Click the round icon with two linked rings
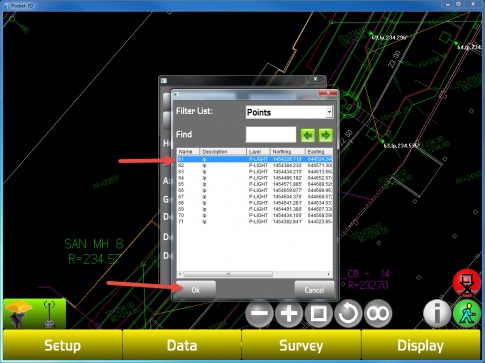This screenshot has height=363, width=485. click(378, 314)
